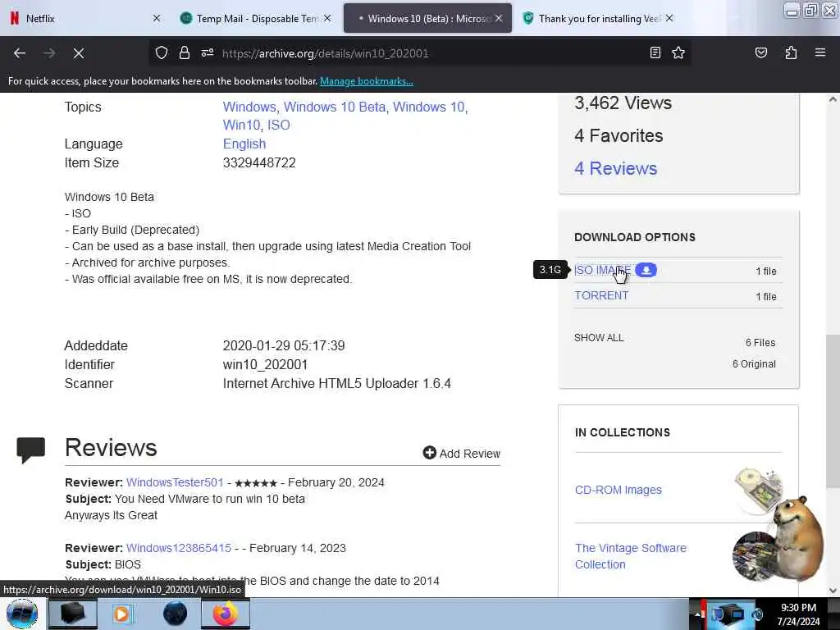Switch to the Windows 10 (Beta) tab
The width and height of the screenshot is (840, 630).
[427, 18]
